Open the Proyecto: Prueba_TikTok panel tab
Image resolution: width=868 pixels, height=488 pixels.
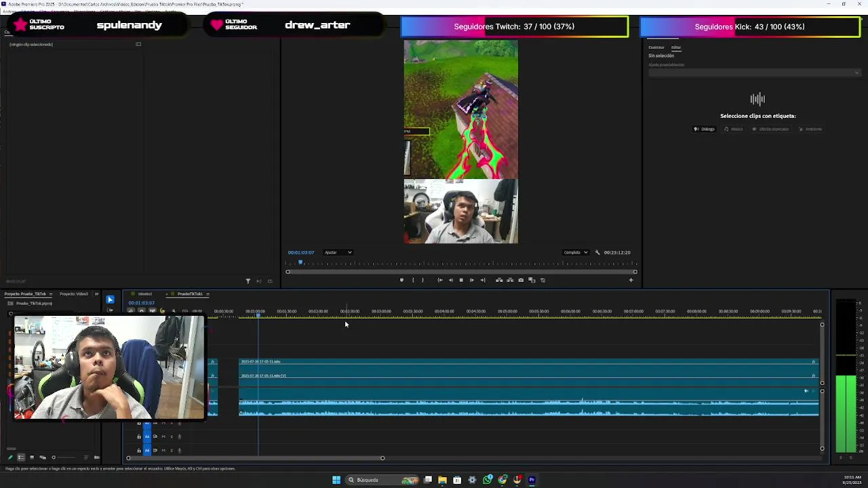point(25,294)
